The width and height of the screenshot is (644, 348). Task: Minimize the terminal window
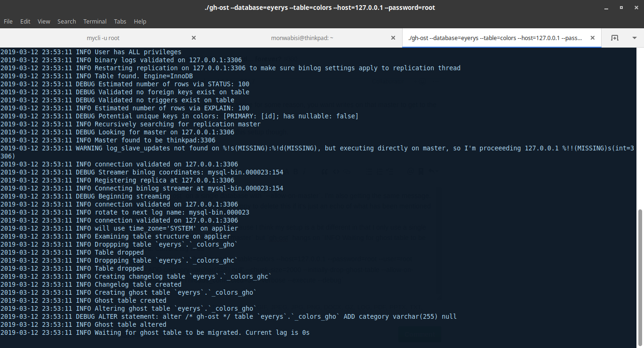point(606,8)
